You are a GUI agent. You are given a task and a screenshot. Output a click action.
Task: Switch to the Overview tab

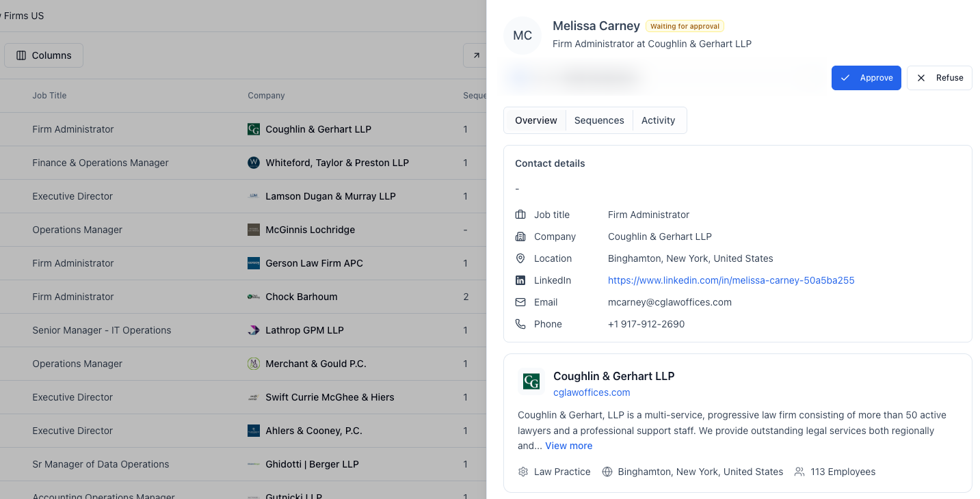pyautogui.click(x=536, y=120)
